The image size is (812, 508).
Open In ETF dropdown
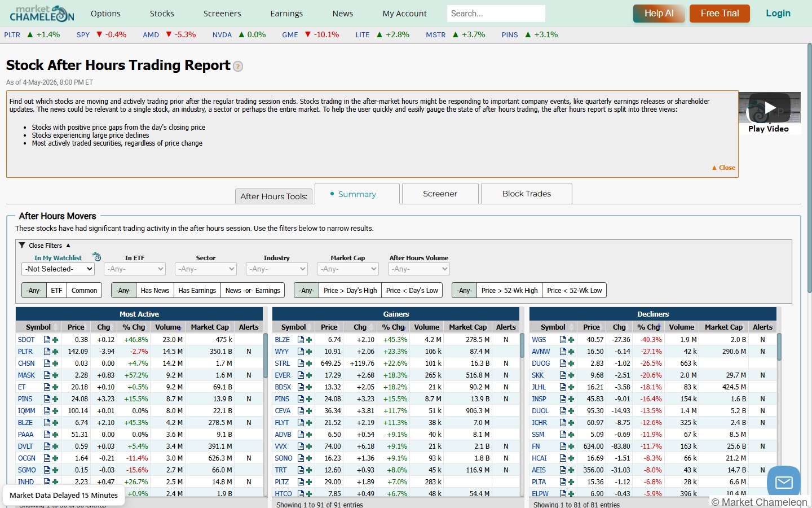pos(135,269)
